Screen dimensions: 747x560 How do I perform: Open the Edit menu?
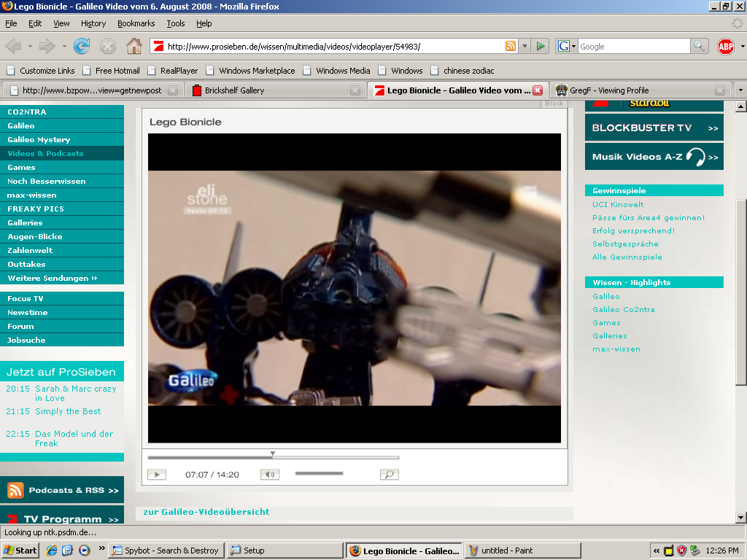click(35, 23)
